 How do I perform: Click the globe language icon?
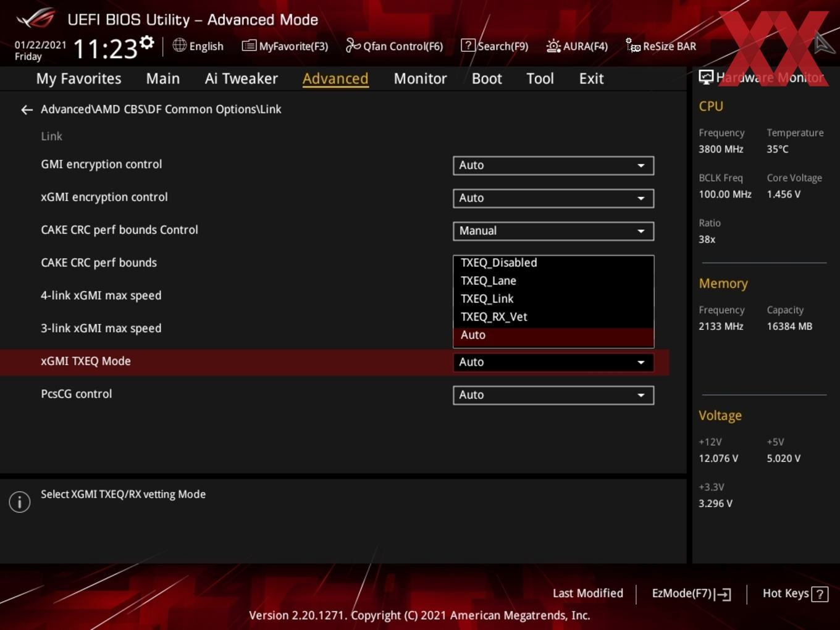coord(179,45)
